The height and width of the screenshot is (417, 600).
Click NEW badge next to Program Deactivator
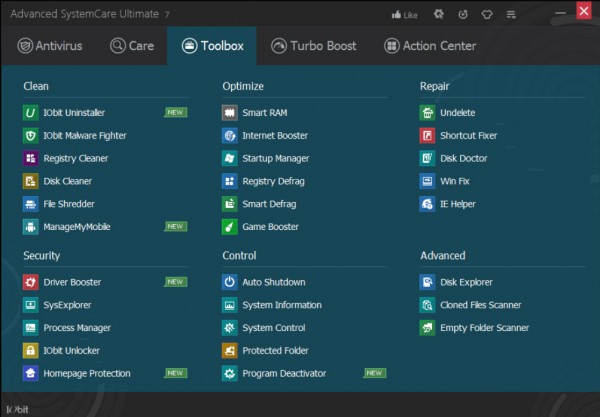[x=375, y=373]
